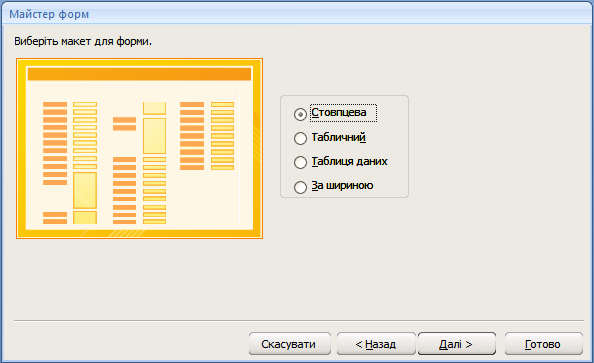
Task: Finish the wizard with Готово
Action: [544, 344]
